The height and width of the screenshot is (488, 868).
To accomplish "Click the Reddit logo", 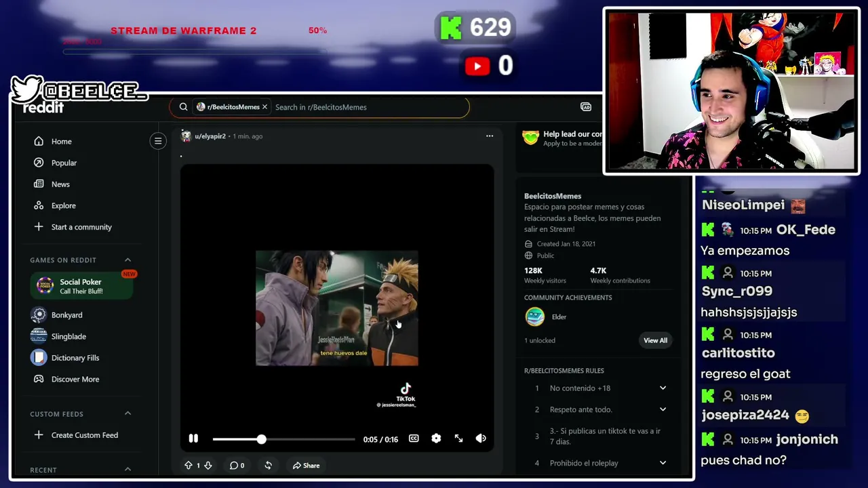I will (43, 108).
